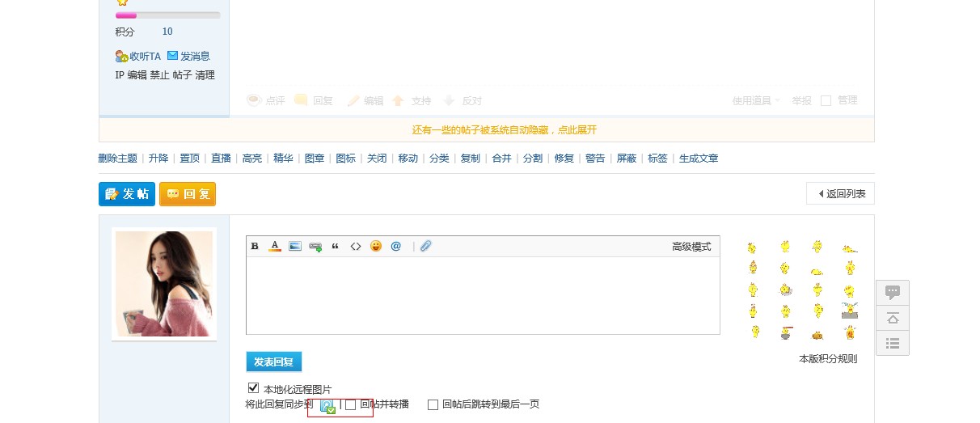This screenshot has height=423, width=980.
Task: Click the quick reply bubble sidebar icon
Action: click(x=893, y=293)
